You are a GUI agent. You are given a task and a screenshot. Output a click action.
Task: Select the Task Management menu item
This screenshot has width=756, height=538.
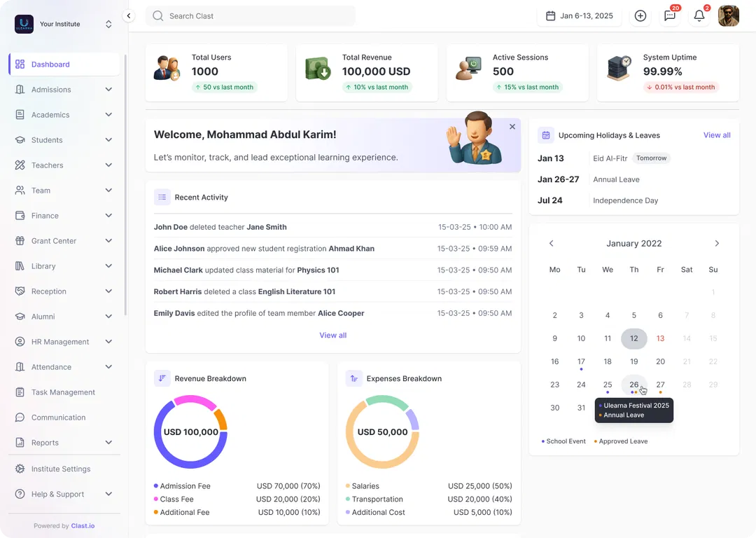tap(64, 392)
